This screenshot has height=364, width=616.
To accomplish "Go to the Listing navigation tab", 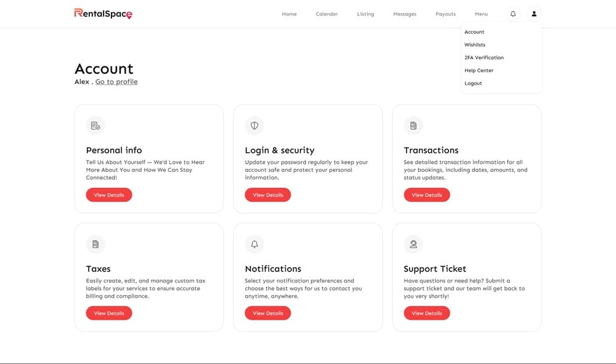I will point(365,14).
